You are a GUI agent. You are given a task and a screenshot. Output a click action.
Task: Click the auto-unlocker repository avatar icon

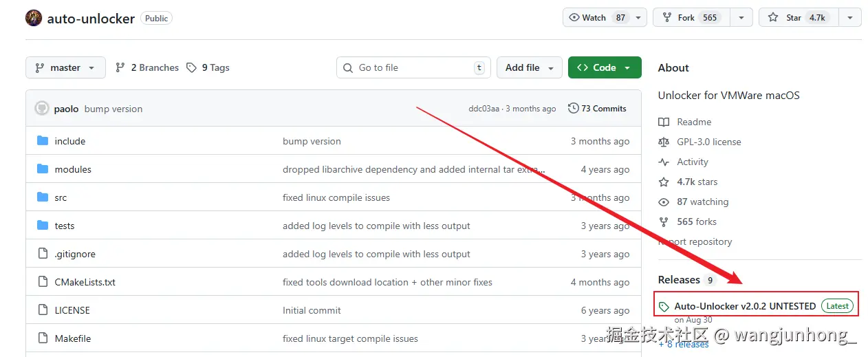(34, 18)
